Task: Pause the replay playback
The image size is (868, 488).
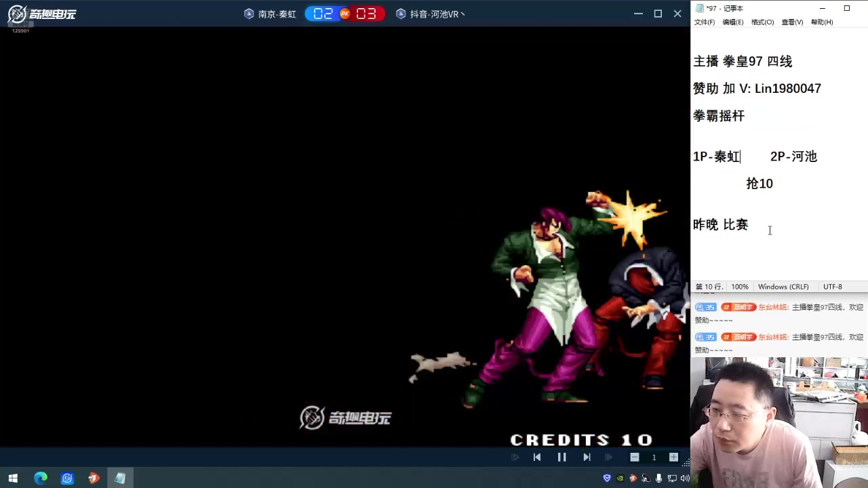Action: pyautogui.click(x=561, y=457)
